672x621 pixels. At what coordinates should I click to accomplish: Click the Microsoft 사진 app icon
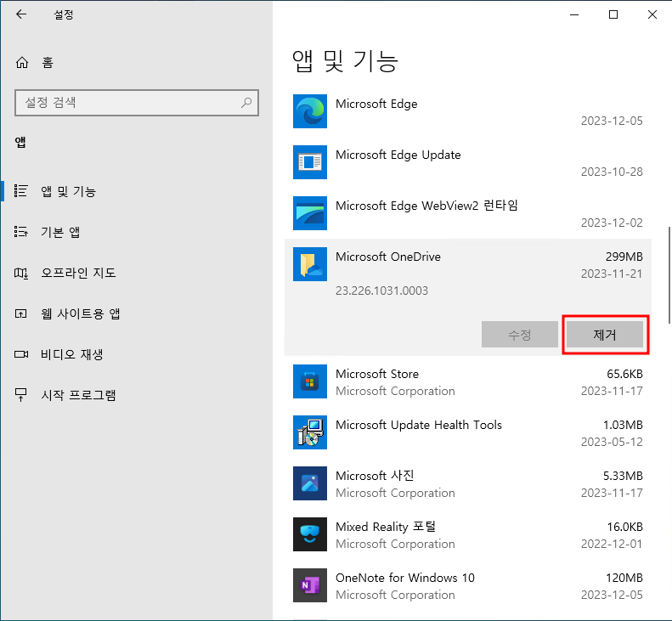(x=309, y=483)
